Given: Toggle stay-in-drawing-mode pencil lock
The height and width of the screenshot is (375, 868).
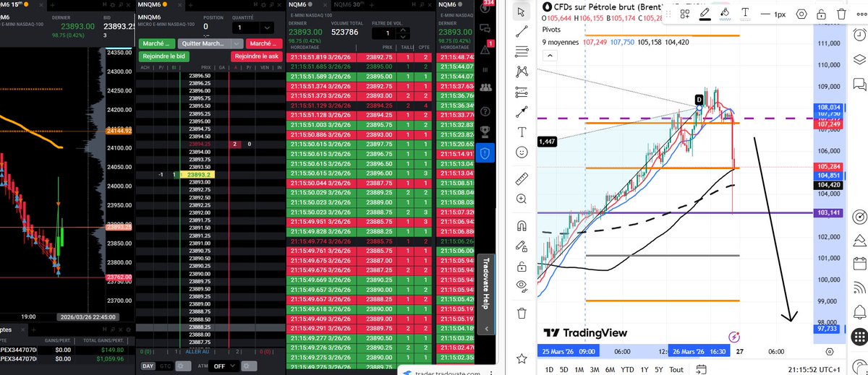Looking at the screenshot, I should click(x=522, y=245).
